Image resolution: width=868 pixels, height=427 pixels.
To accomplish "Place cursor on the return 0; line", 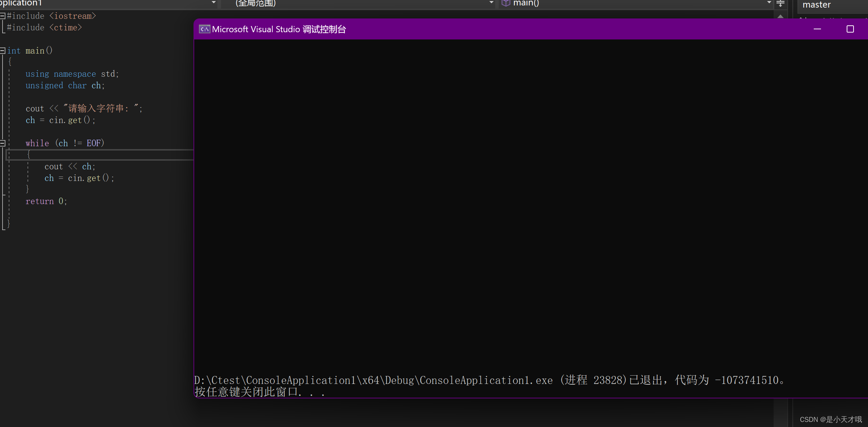I will point(47,201).
